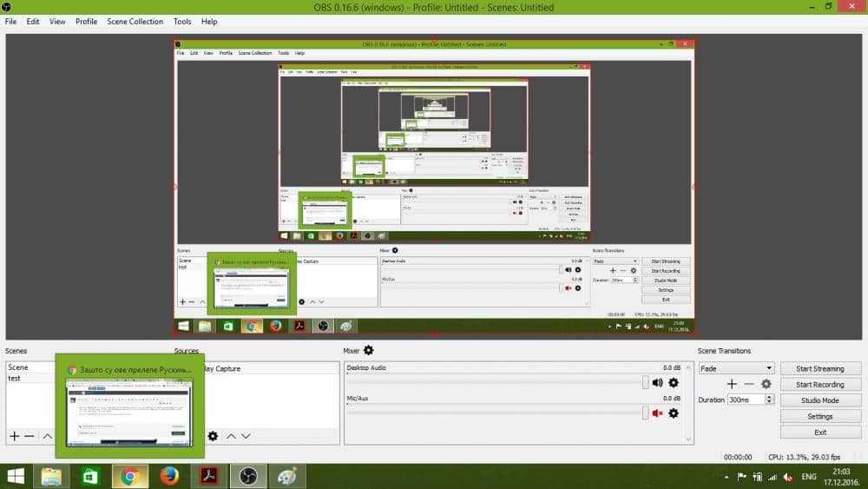Open the Fade transition dropdown
Screen dimensions: 868x489
click(737, 368)
